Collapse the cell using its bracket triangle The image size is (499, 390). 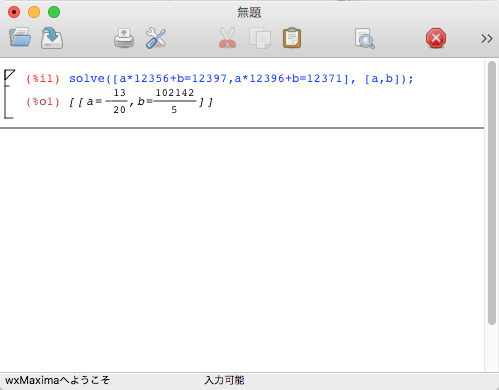point(9,75)
